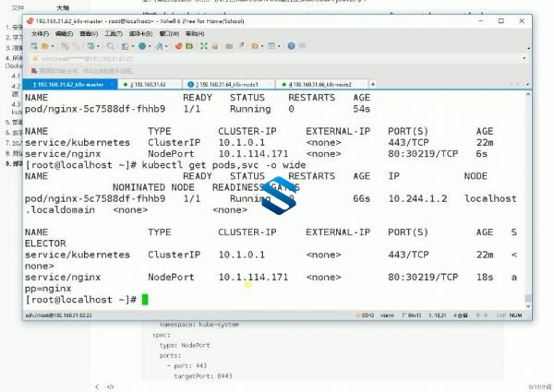Screen dimensions: 554x392
Task: Click the pod IP 10.244.1.2
Action: (x=417, y=199)
